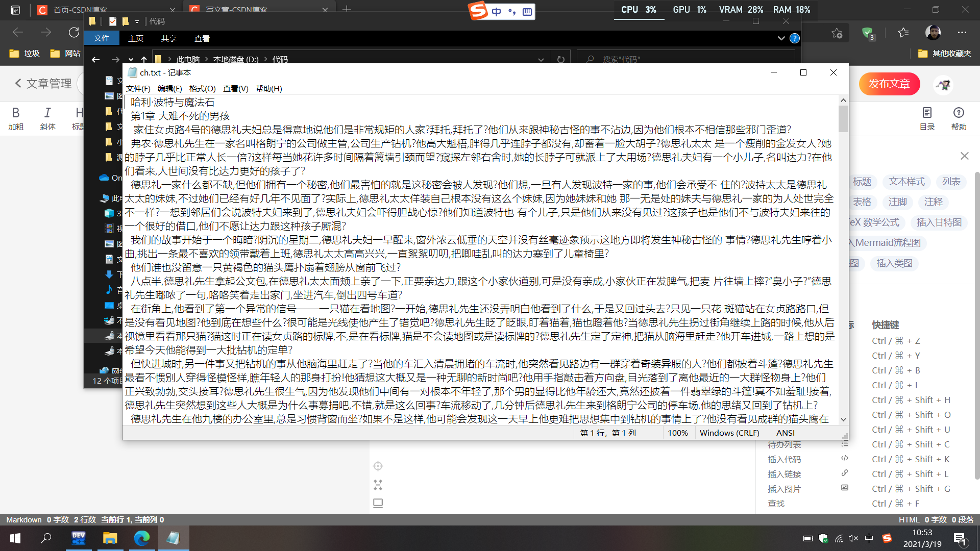Mute audio via the tray speaker icon

tap(853, 538)
